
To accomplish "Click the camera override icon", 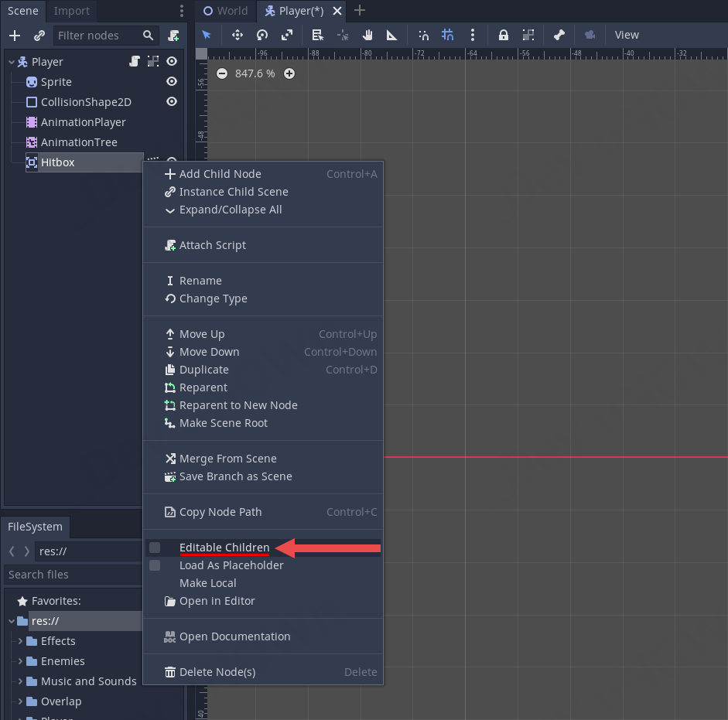I will coord(590,35).
